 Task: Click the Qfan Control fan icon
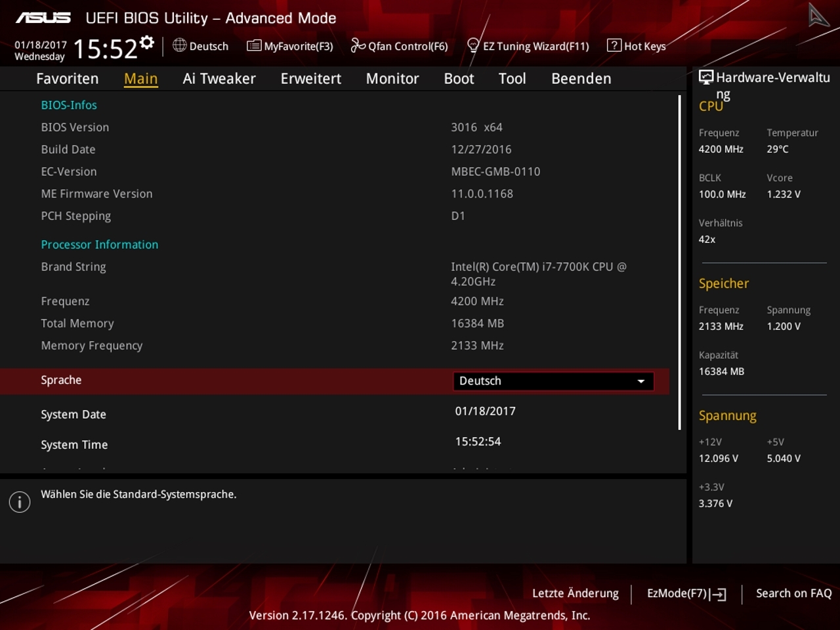(358, 45)
